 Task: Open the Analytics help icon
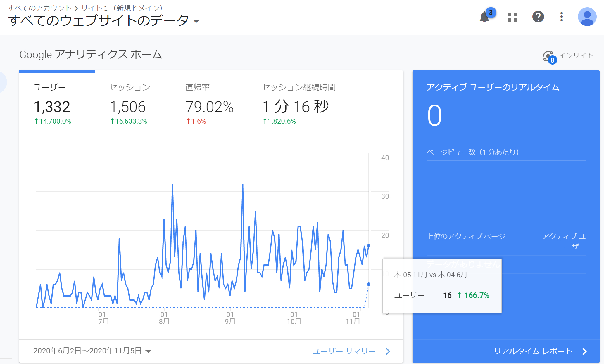(x=538, y=17)
